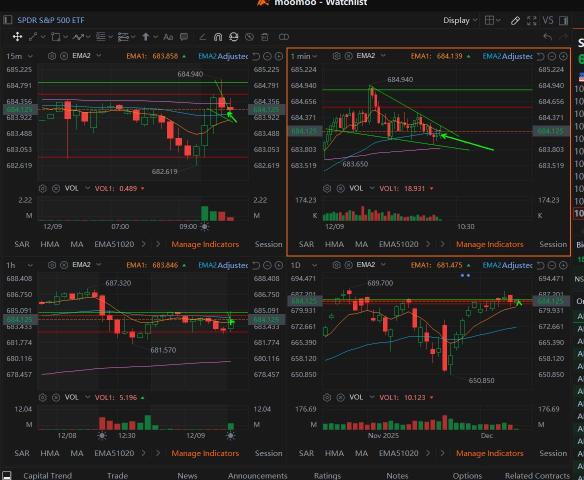Zoom in on the 1D chart
The height and width of the screenshot is (480, 584).
(x=564, y=265)
